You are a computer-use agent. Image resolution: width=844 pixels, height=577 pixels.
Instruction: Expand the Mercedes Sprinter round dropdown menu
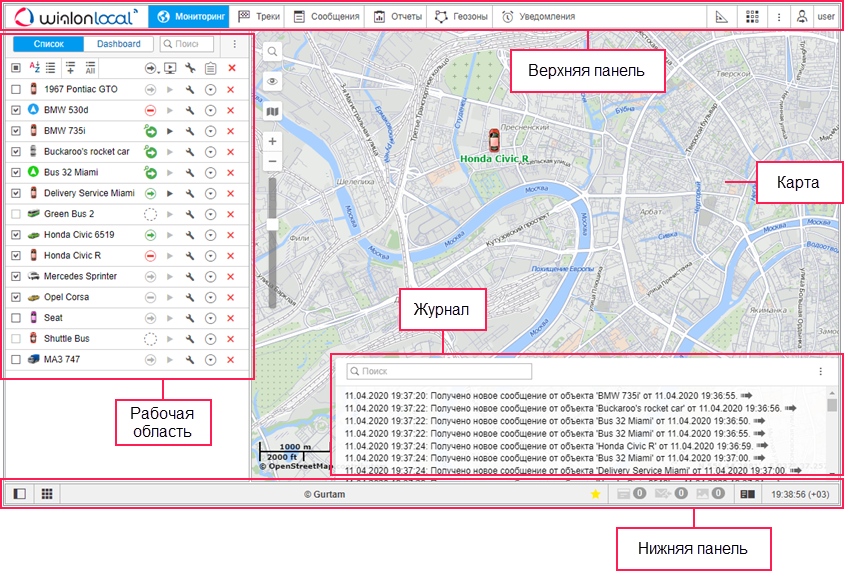click(210, 277)
